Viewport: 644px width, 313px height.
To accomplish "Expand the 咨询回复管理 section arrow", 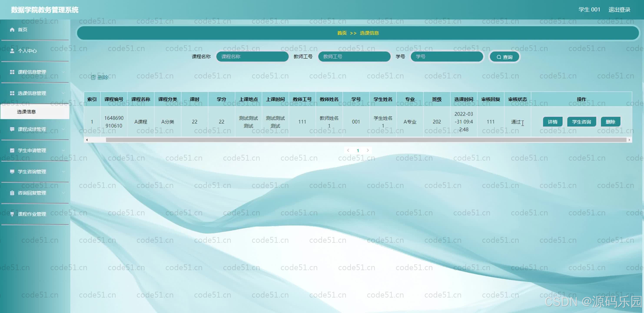I will click(64, 193).
